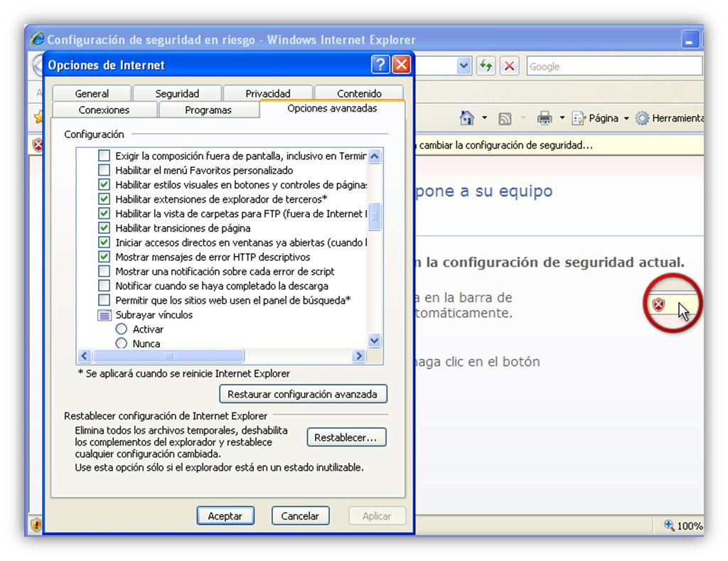The width and height of the screenshot is (728, 561).
Task: Click the Subrayar vínculos list icon
Action: click(105, 315)
